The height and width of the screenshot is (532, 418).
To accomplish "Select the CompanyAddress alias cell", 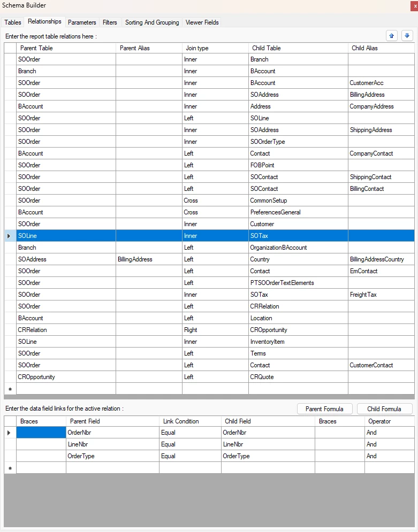I will coord(381,106).
